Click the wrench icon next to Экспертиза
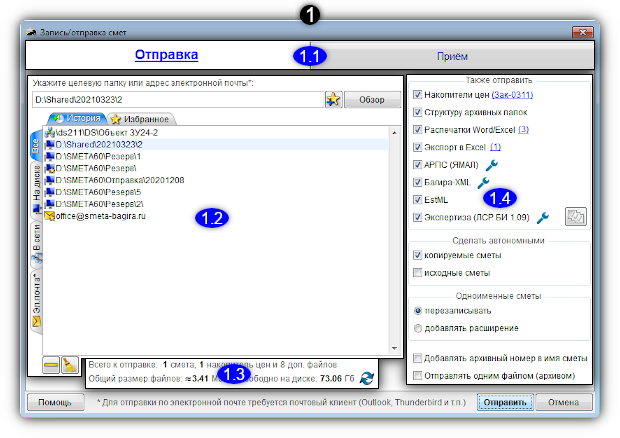This screenshot has height=438, width=620. 543,217
